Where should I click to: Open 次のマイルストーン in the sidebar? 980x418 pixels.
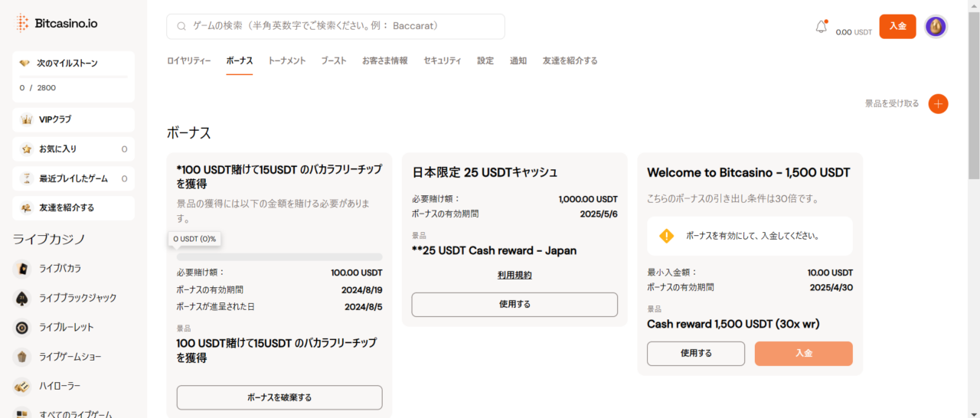73,77
